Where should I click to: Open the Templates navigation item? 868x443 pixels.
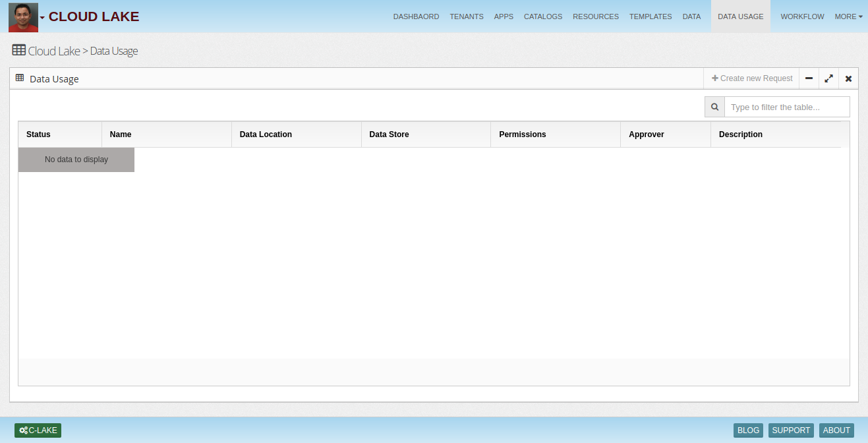pos(651,16)
